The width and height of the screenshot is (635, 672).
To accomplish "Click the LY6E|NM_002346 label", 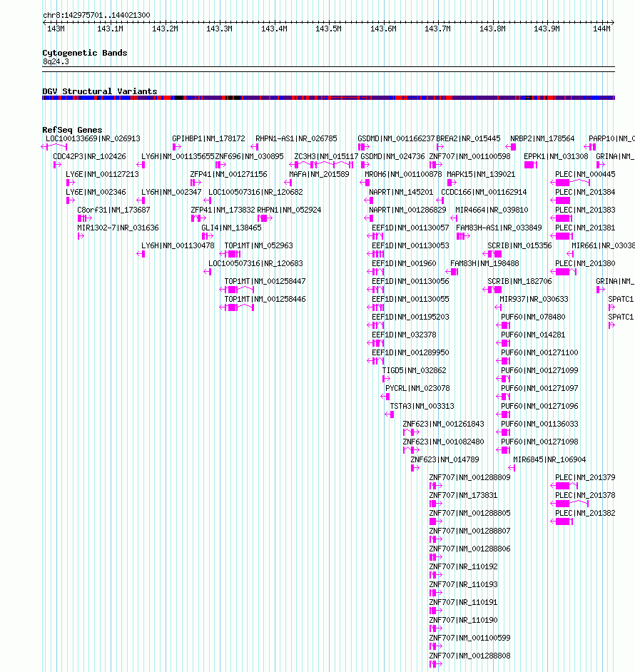I will pyautogui.click(x=96, y=192).
